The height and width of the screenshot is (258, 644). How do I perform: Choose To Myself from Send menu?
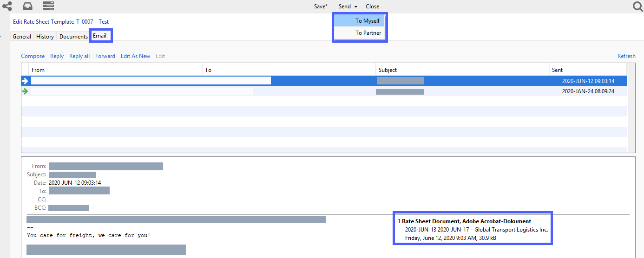tap(360, 21)
